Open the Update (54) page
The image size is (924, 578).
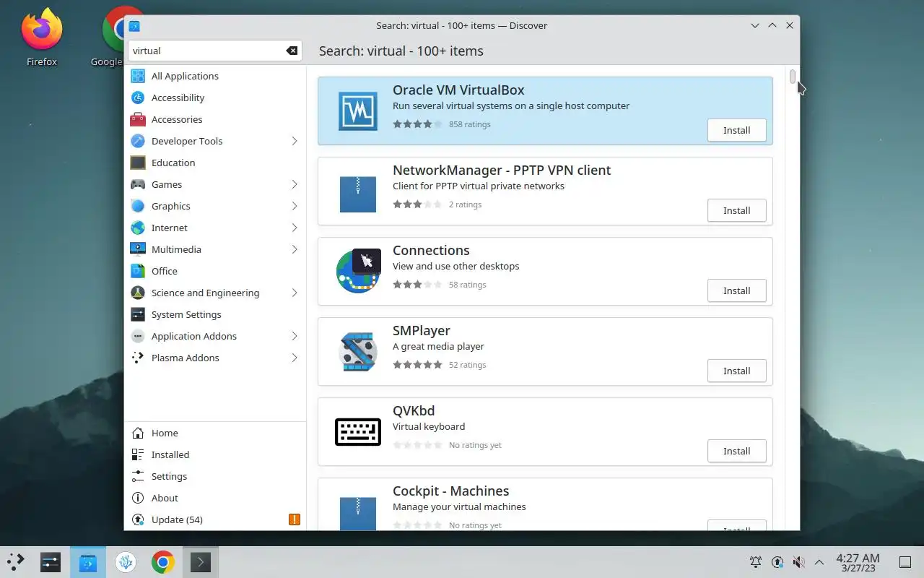215,519
